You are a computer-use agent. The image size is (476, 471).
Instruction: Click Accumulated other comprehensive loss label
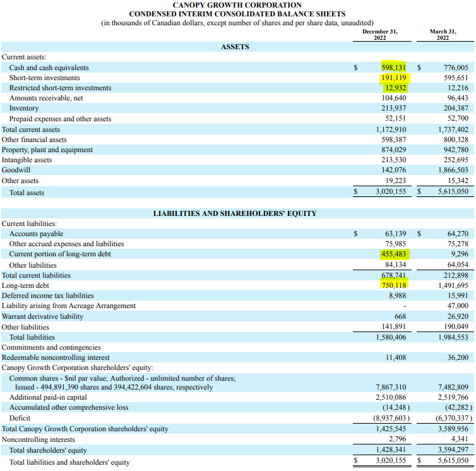point(69,407)
